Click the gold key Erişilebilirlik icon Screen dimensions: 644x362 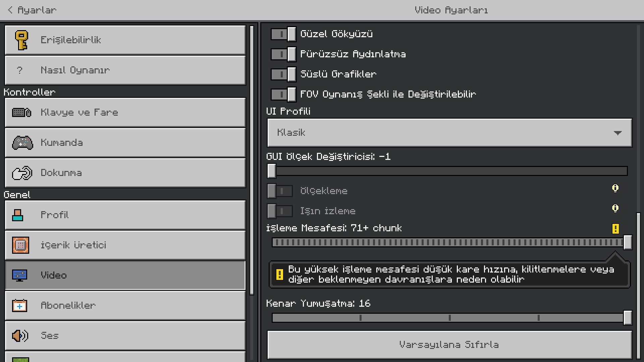point(22,40)
